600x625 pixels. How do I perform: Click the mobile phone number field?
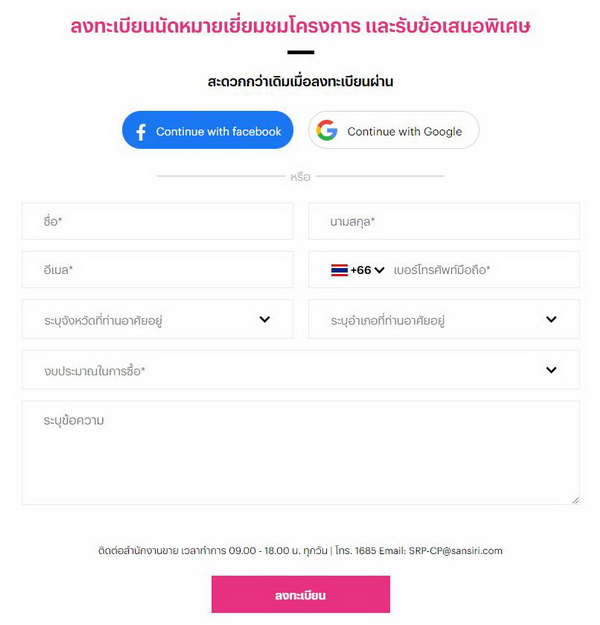480,270
